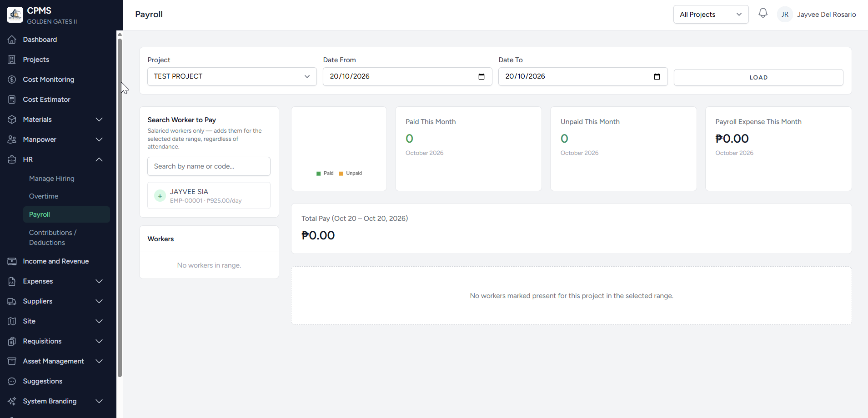Click the Materials box icon
This screenshot has width=868, height=418.
tap(12, 119)
